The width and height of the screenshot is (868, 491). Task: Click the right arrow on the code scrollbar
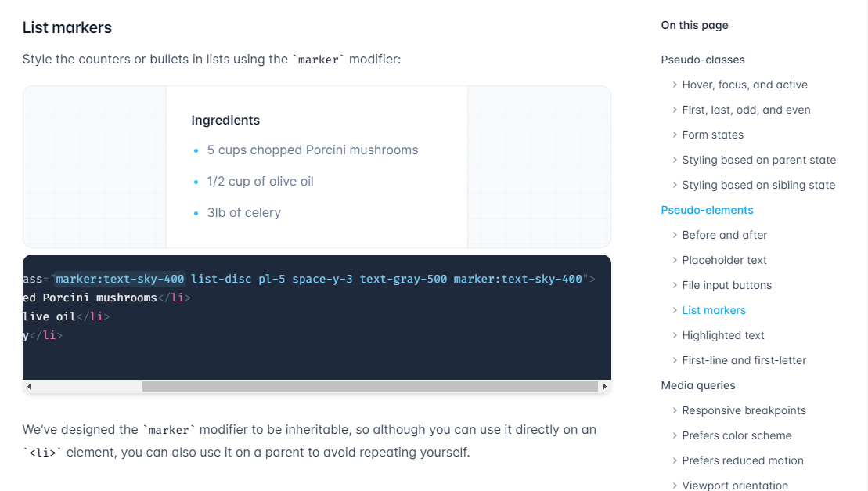pyautogui.click(x=604, y=386)
